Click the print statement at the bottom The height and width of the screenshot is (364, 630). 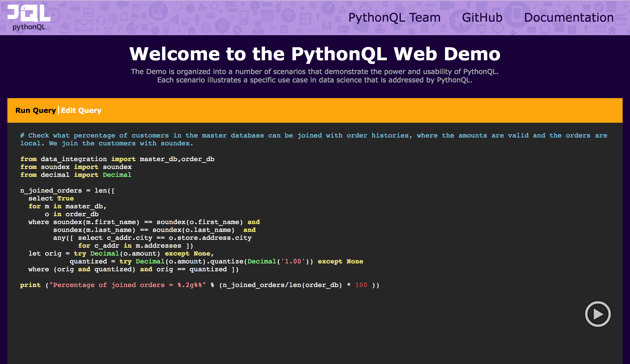(199, 285)
